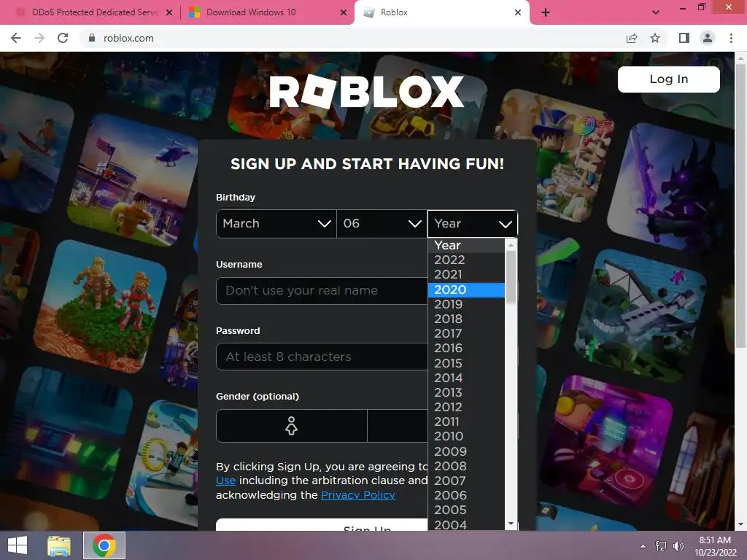Open the Windows Start menu
747x560 pixels.
[18, 545]
